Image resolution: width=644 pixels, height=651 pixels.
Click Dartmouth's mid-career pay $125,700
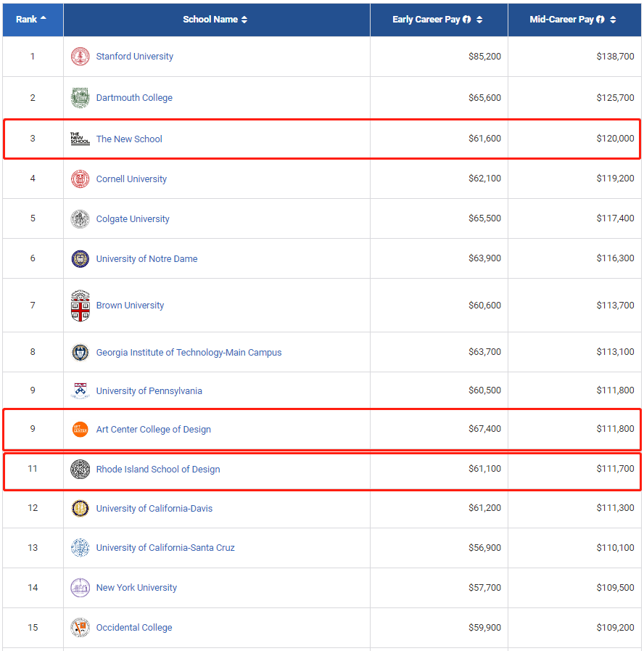pos(616,98)
